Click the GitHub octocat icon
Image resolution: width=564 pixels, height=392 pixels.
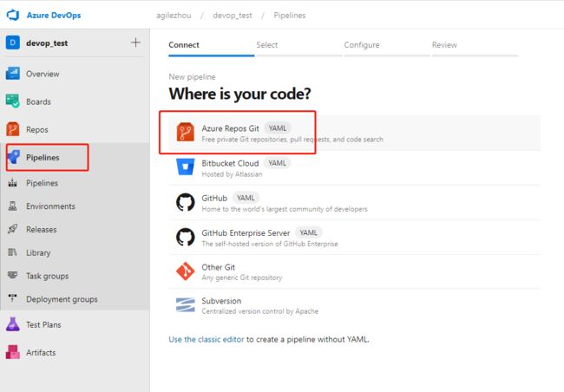[185, 202]
